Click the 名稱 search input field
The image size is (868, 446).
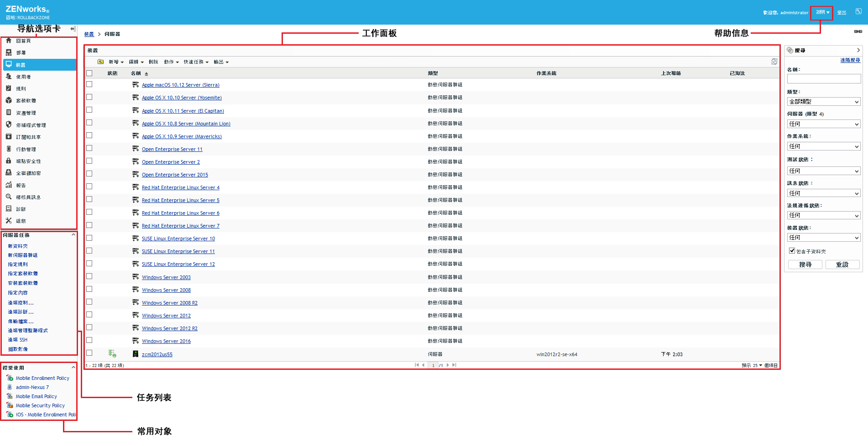824,79
